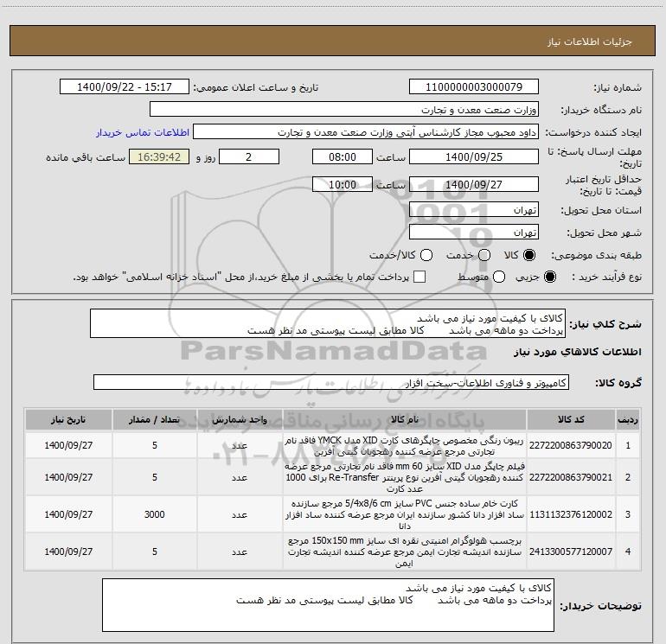Click product code 1131132376120002
The image size is (666, 644).
pos(571,514)
